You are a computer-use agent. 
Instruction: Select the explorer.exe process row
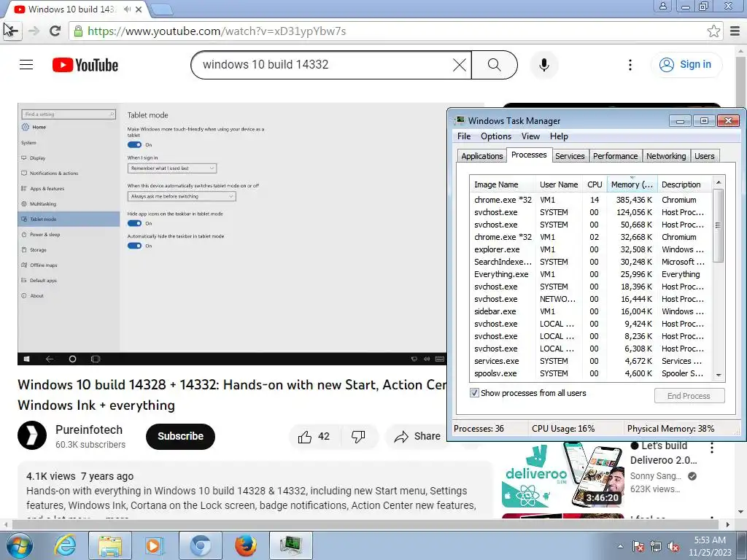[x=591, y=249]
